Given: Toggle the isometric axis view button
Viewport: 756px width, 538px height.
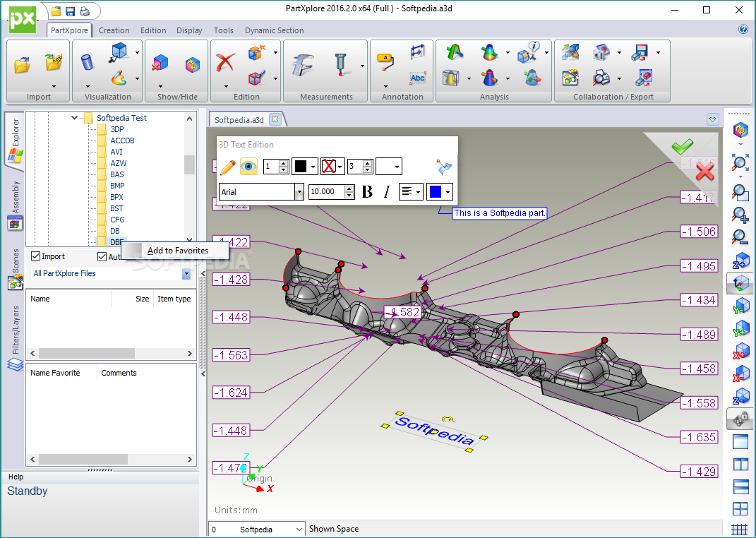Looking at the screenshot, I should point(740,283).
